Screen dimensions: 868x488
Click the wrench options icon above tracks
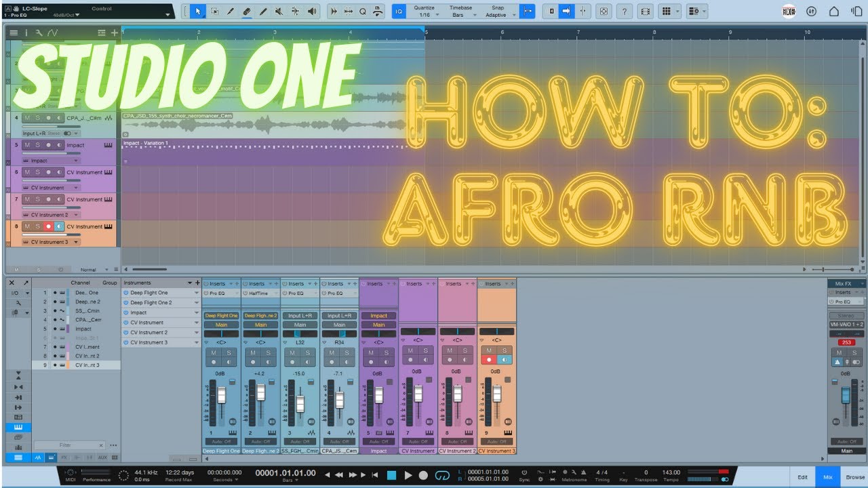tap(39, 33)
